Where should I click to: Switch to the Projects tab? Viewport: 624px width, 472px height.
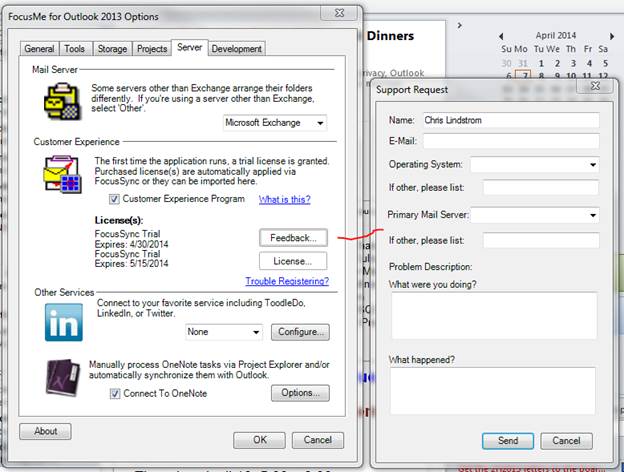click(x=152, y=49)
